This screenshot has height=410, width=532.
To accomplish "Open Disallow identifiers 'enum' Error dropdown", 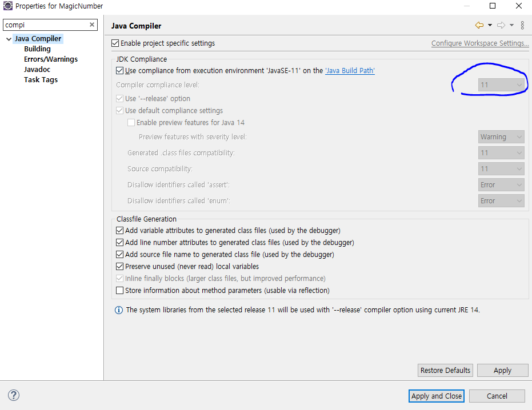I will [x=501, y=201].
